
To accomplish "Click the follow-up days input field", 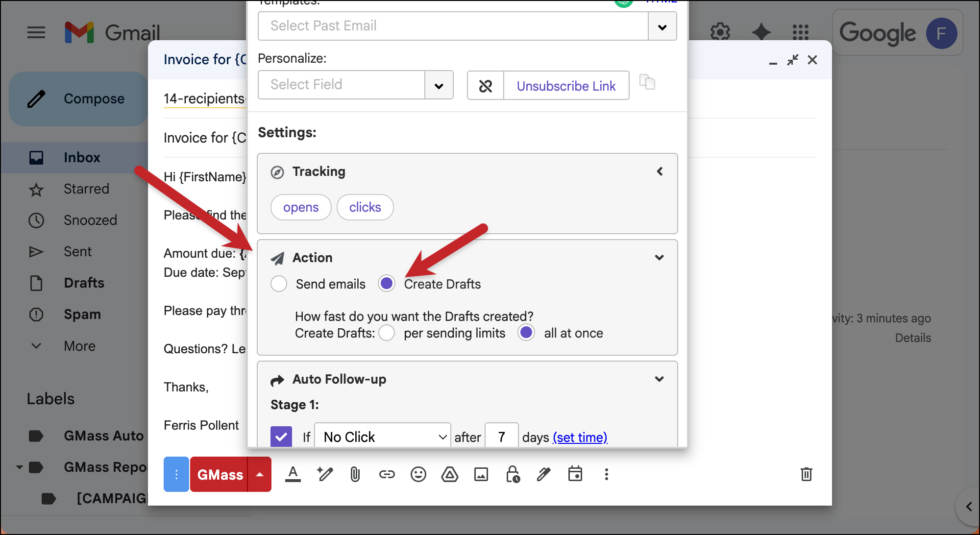I will 501,436.
